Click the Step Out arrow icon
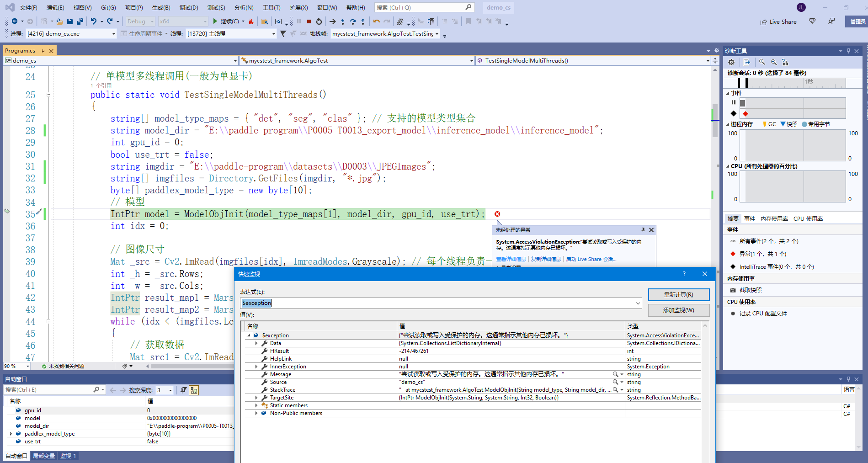 [x=363, y=21]
